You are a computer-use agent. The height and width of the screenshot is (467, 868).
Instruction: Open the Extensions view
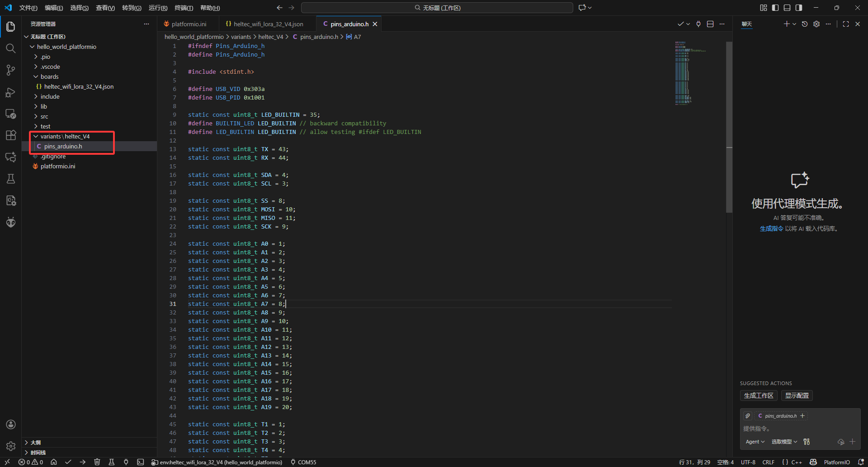(10, 135)
